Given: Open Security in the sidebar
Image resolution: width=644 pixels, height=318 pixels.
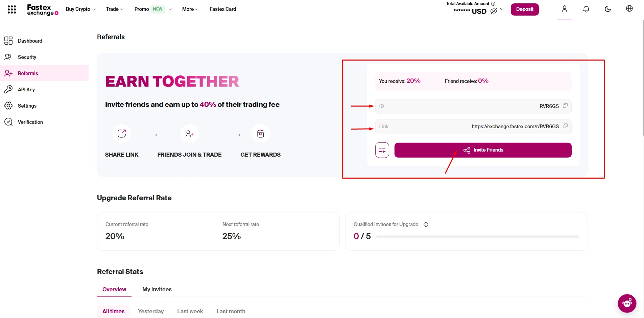Looking at the screenshot, I should coord(27,57).
